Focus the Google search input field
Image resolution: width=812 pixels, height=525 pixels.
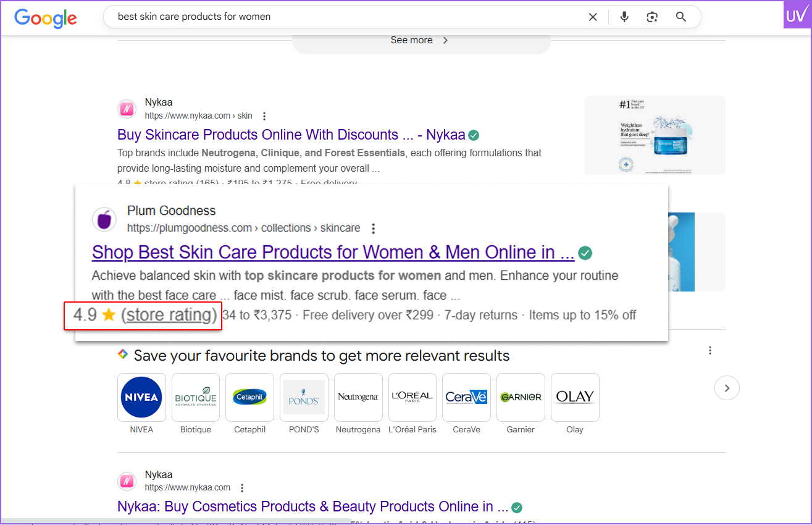(349, 17)
